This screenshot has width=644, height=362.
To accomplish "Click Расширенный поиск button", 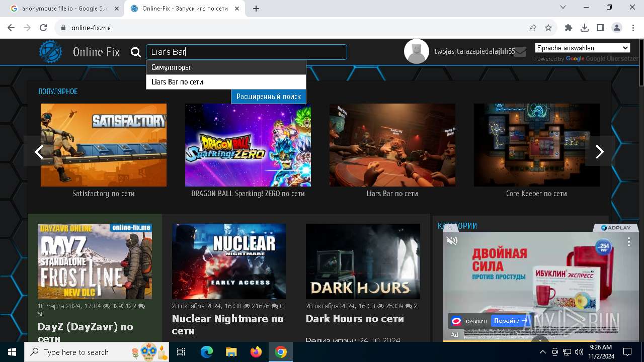I will (x=269, y=97).
